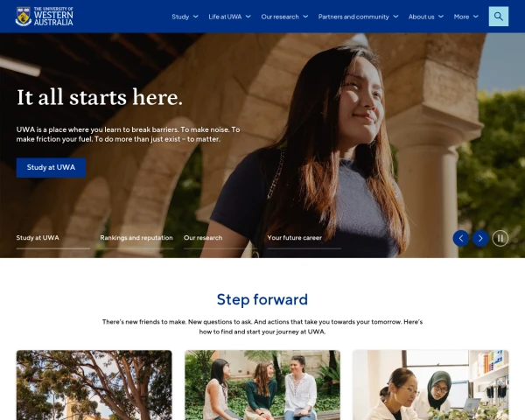Open the lab researchers photo card
This screenshot has height=420, width=525.
pos(430,385)
